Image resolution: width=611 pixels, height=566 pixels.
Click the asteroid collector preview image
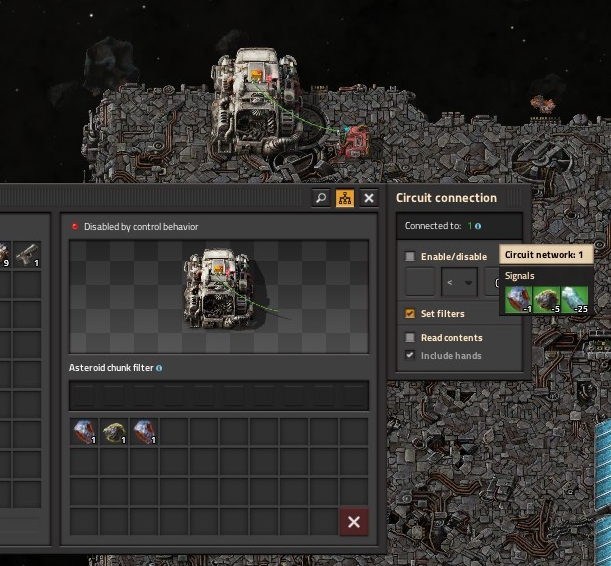click(219, 297)
